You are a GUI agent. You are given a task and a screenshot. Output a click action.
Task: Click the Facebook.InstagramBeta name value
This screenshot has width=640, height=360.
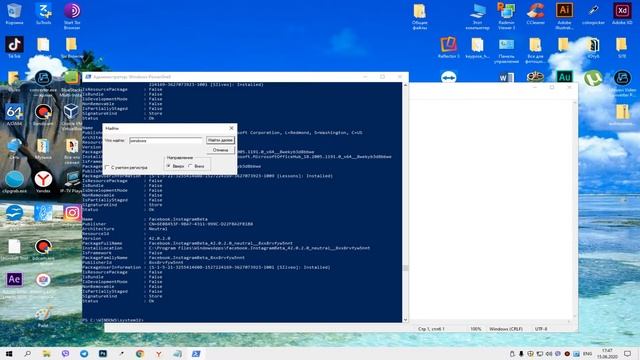coord(178,219)
